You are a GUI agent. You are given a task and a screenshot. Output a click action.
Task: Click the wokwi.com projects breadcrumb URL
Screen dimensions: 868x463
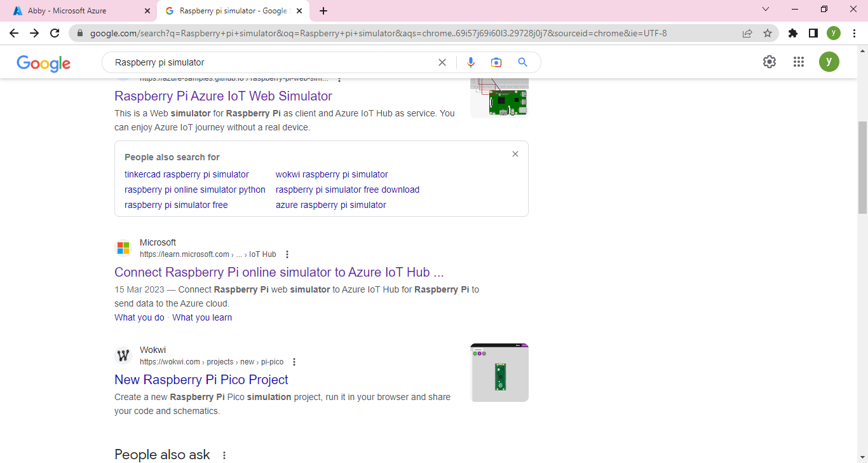(212, 362)
